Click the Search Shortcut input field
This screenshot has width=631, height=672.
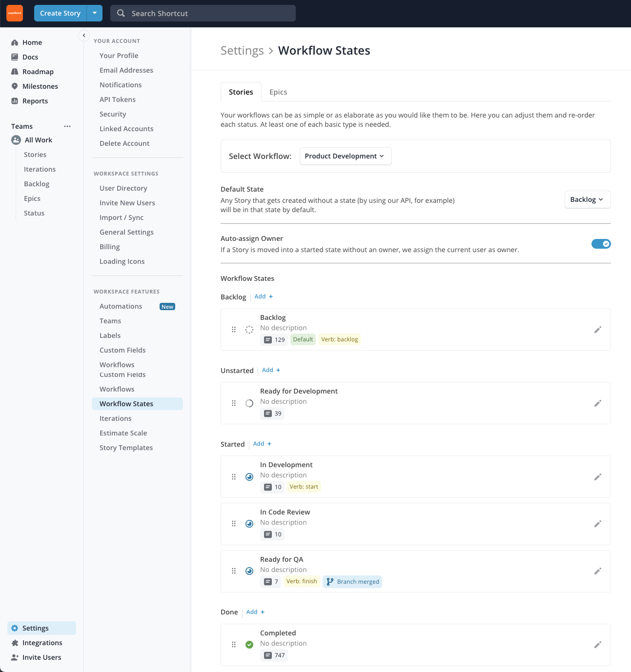click(203, 13)
